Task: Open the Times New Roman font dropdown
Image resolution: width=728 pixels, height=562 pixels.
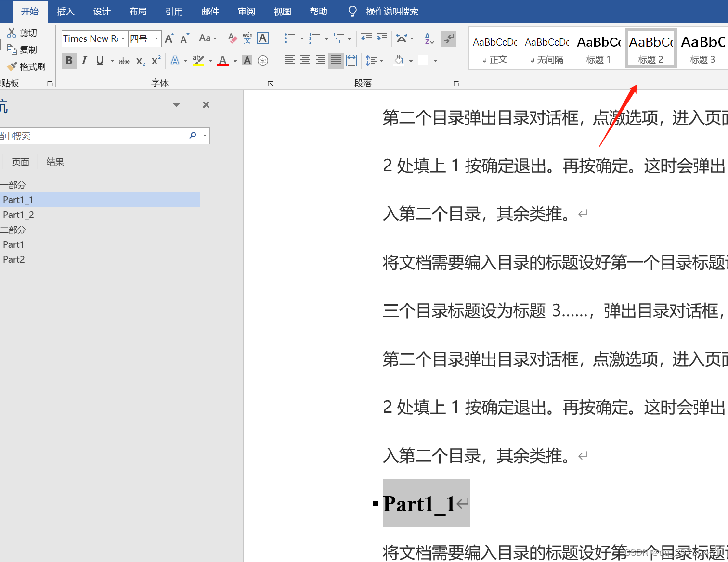Action: pos(123,38)
